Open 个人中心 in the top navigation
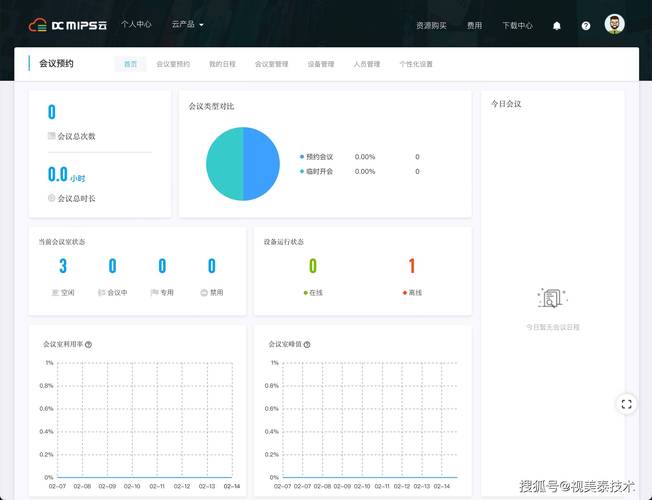 (136, 25)
